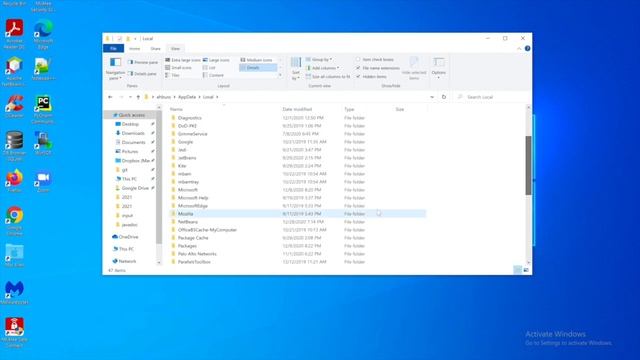
Task: Collapse the ribbon with the chevron
Action: tap(519, 49)
